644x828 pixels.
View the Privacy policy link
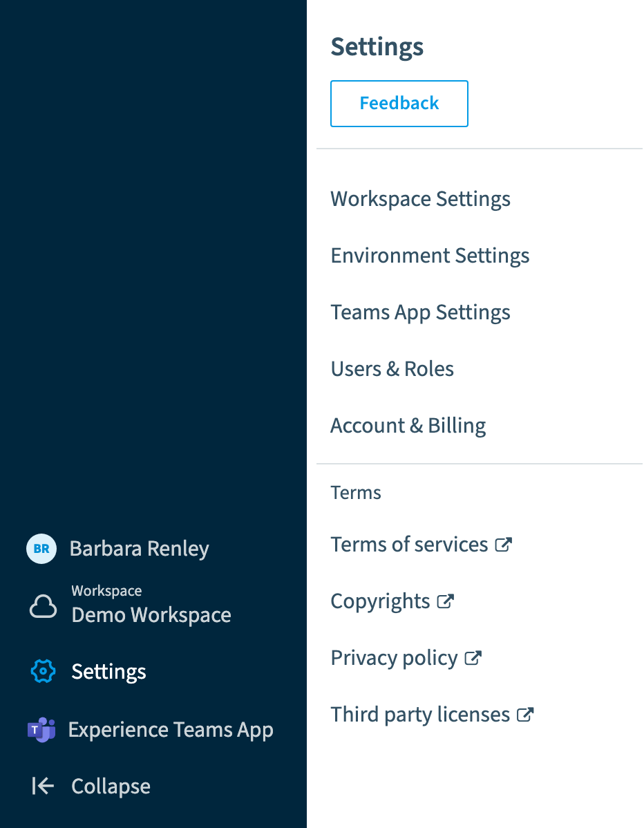point(394,658)
